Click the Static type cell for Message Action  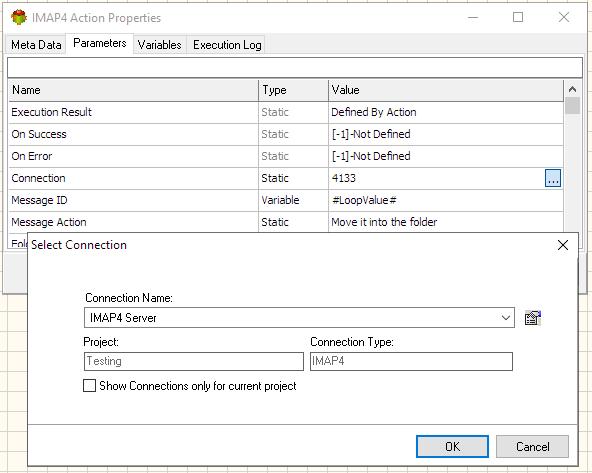point(293,222)
